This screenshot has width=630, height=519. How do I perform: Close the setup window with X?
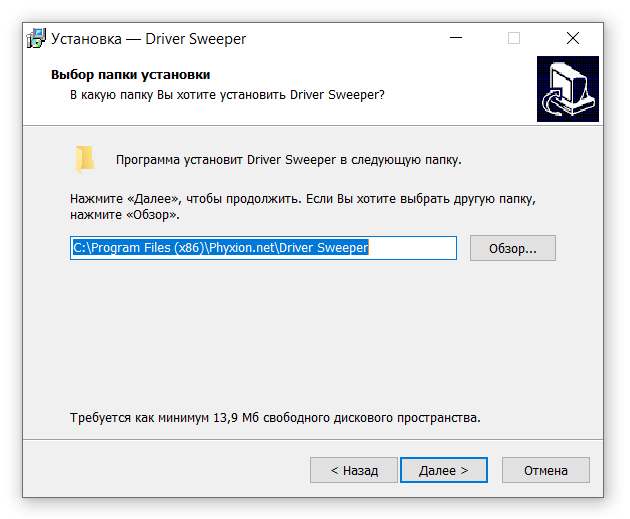(x=572, y=38)
